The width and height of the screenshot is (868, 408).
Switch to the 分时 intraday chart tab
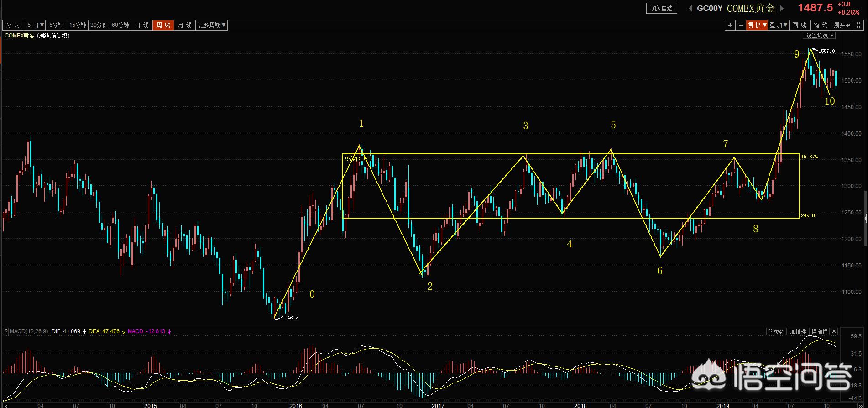13,25
